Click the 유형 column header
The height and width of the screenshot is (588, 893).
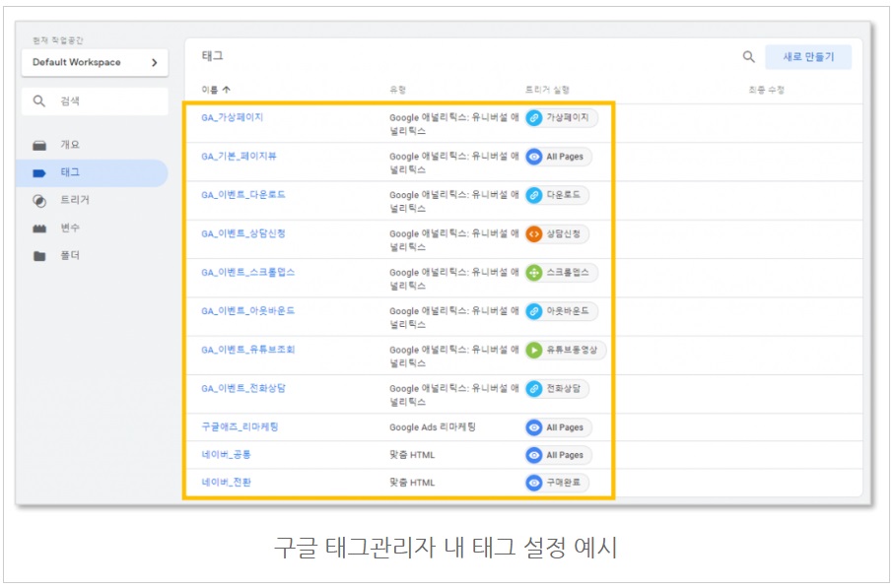pyautogui.click(x=397, y=90)
